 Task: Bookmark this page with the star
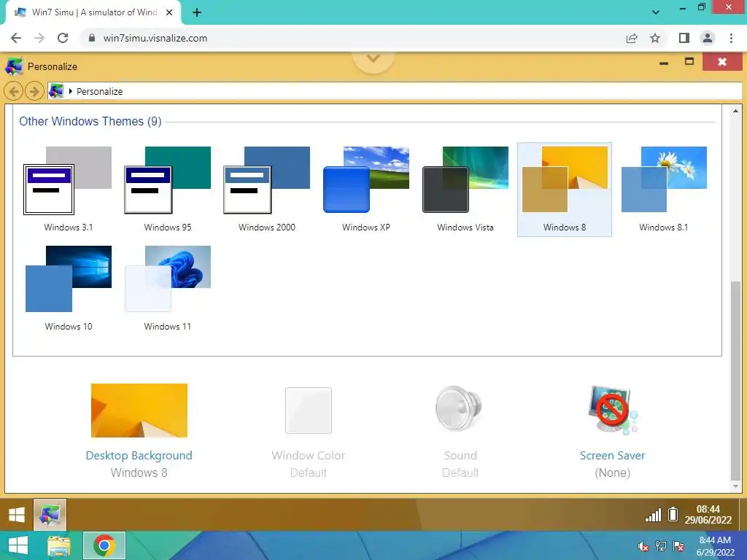tap(655, 38)
